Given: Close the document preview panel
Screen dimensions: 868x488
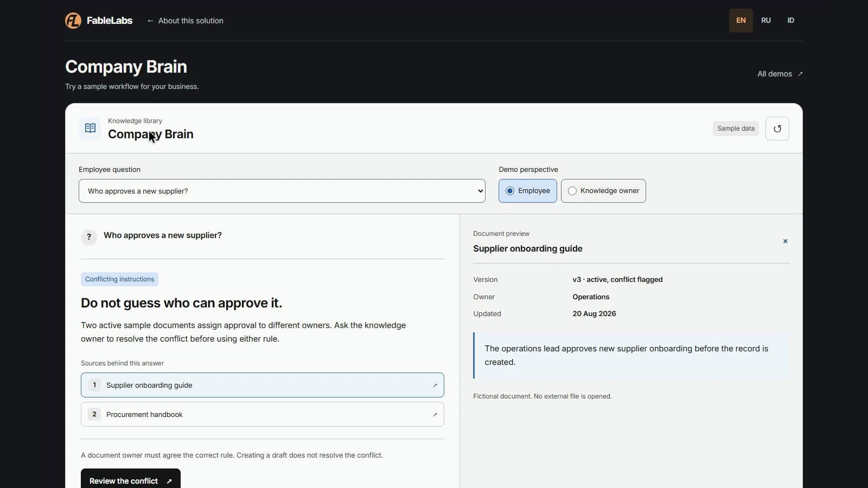Looking at the screenshot, I should (x=785, y=241).
